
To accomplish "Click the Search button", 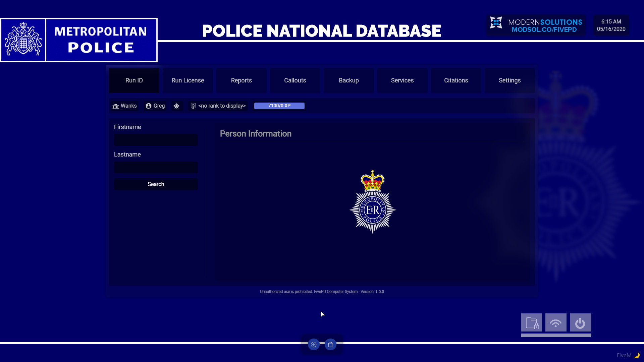I will tap(156, 184).
